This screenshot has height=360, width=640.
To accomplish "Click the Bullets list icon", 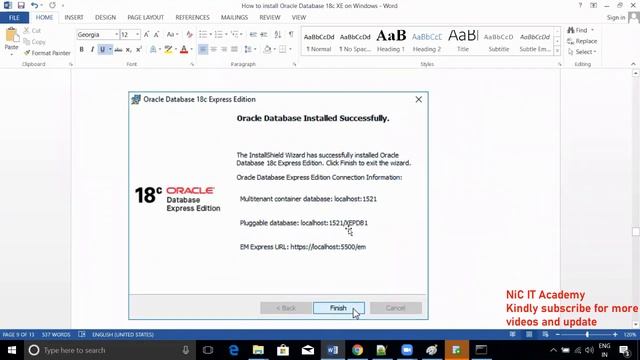I will 202,35.
